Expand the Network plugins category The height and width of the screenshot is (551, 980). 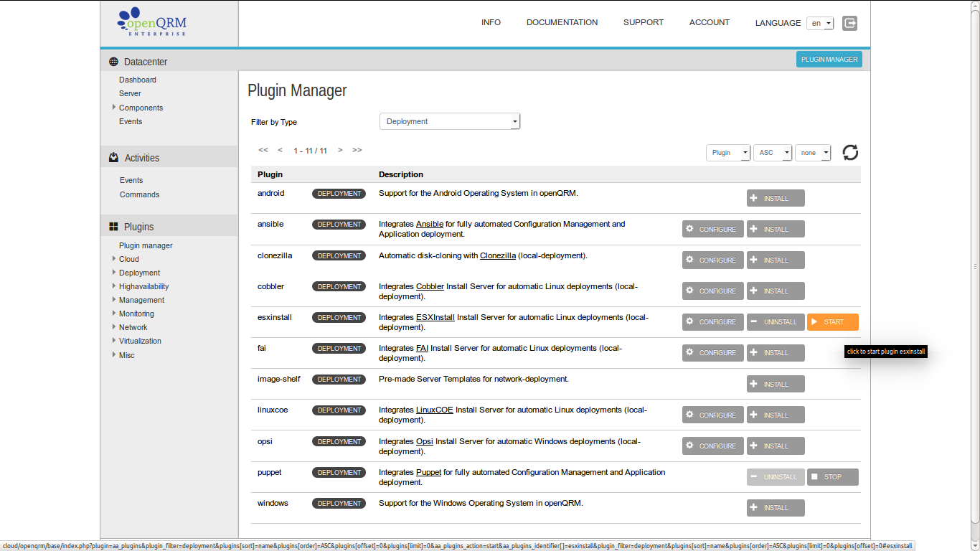pos(114,326)
